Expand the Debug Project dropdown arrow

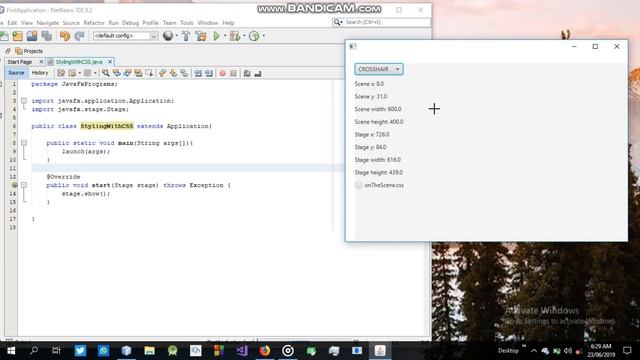tap(244, 36)
